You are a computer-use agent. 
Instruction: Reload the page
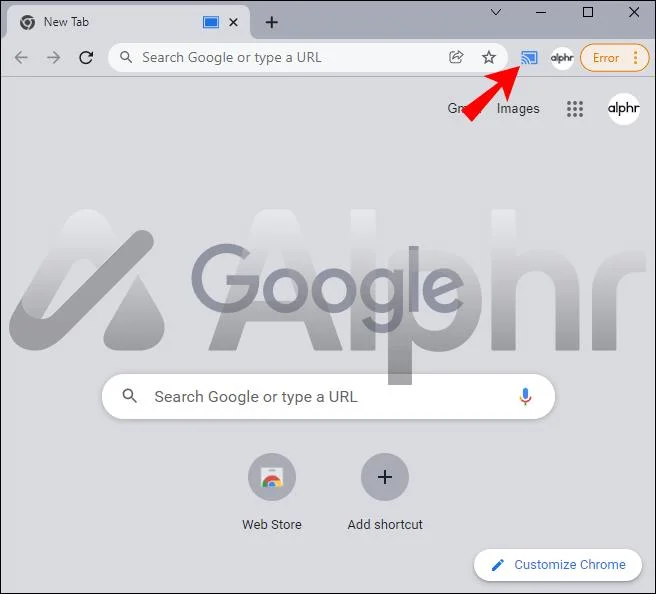click(x=86, y=57)
